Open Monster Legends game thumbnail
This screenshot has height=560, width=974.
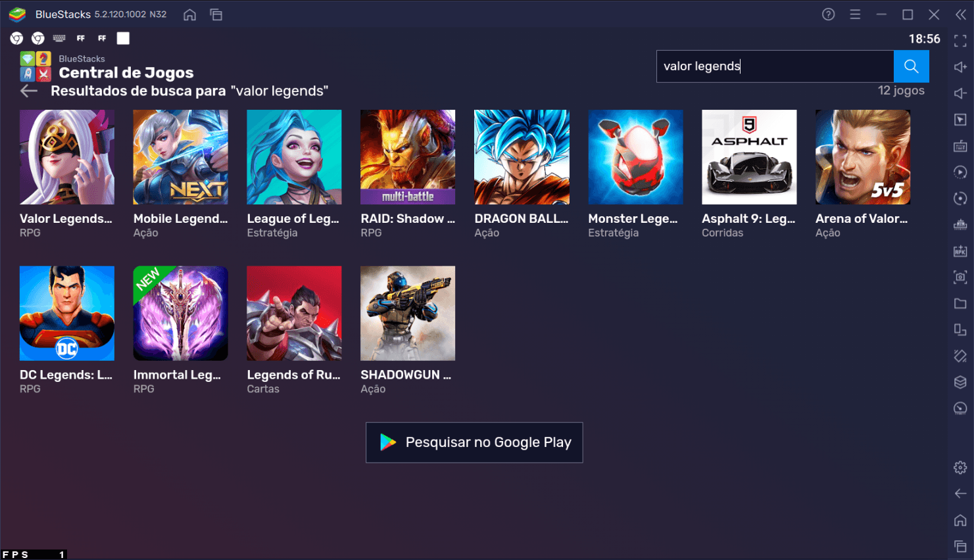point(635,157)
